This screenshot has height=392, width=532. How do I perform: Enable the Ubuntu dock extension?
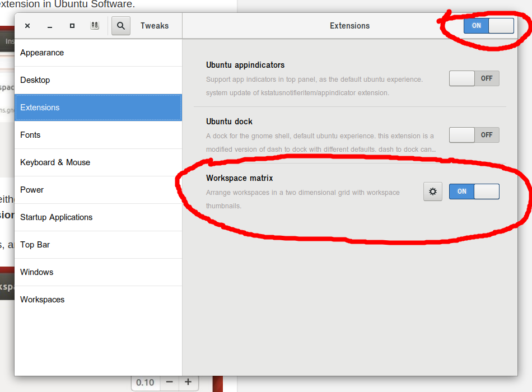[474, 134]
